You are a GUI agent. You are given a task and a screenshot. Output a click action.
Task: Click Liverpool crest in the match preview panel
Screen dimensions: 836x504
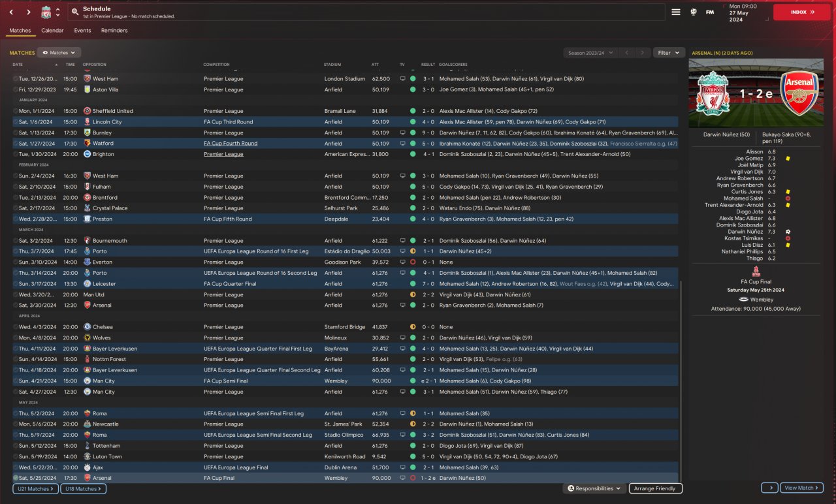tap(713, 93)
